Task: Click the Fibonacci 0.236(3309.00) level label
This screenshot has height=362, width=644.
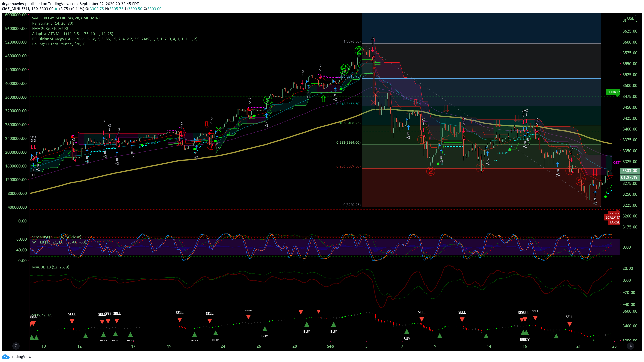Action: tap(348, 166)
